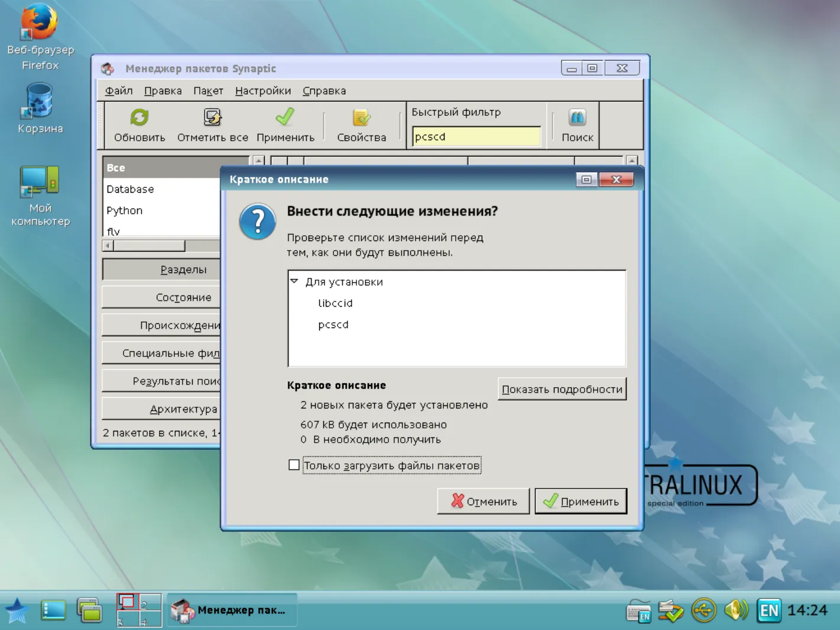Click the Архитектура filter button
The height and width of the screenshot is (630, 840).
[x=161, y=409]
